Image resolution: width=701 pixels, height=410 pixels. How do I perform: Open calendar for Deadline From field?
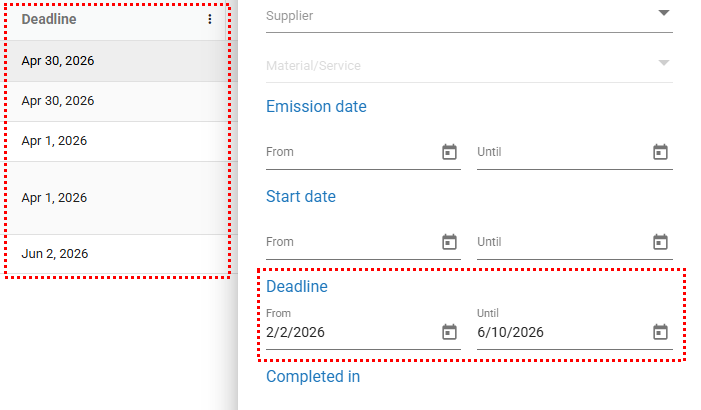pos(449,332)
